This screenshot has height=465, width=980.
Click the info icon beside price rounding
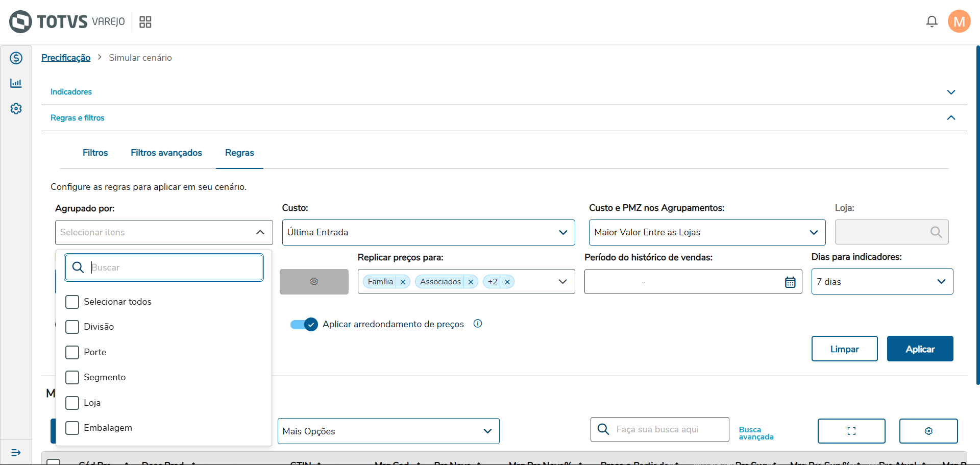[478, 324]
